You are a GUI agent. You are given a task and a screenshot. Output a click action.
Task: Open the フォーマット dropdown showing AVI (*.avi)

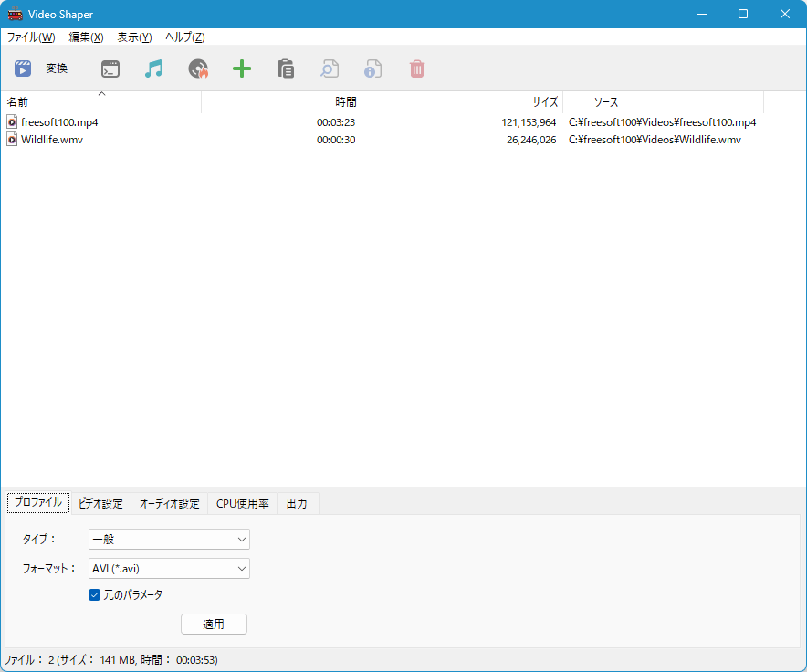click(x=169, y=569)
